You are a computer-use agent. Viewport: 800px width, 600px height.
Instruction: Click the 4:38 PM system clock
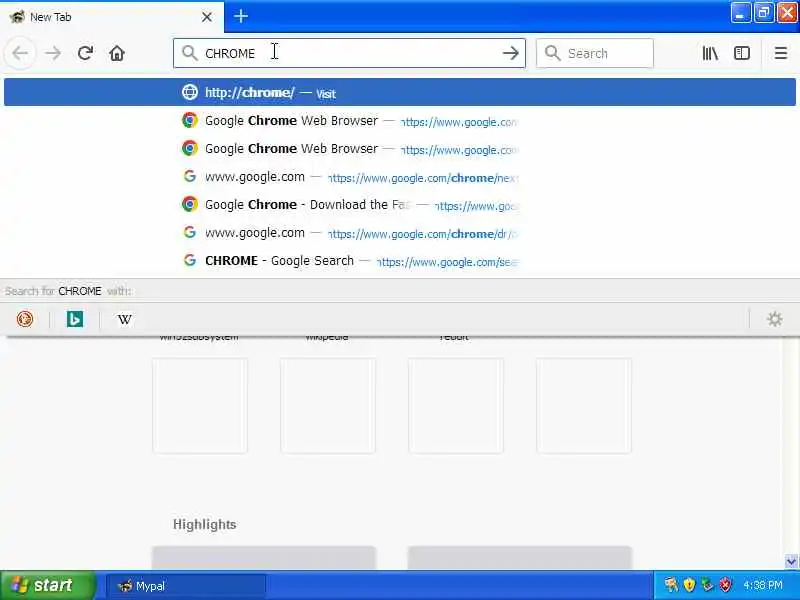[x=763, y=585]
